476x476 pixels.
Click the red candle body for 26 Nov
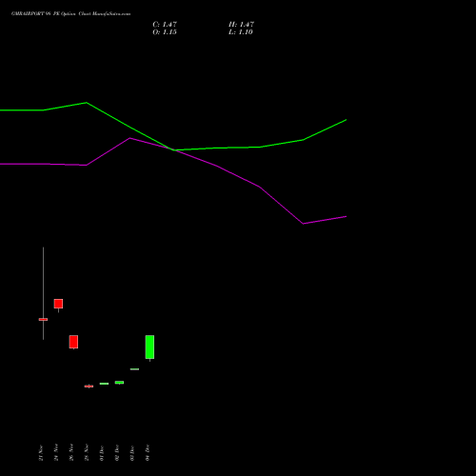[73, 342]
